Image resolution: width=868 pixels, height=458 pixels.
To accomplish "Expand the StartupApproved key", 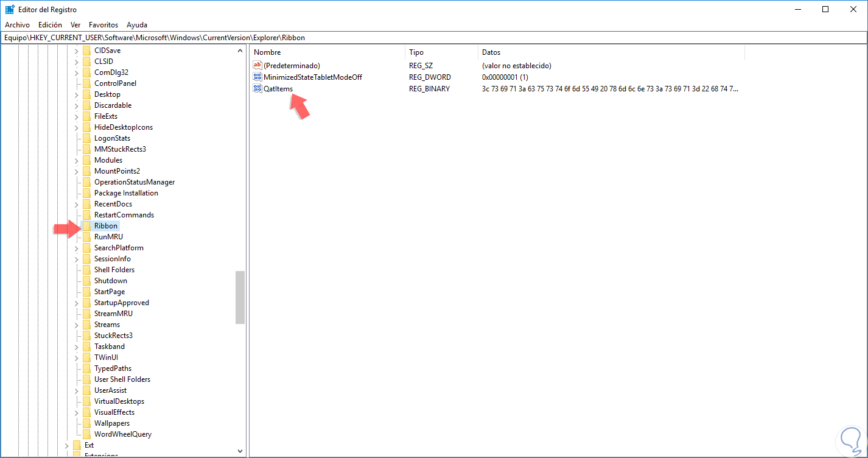I will pos(77,303).
